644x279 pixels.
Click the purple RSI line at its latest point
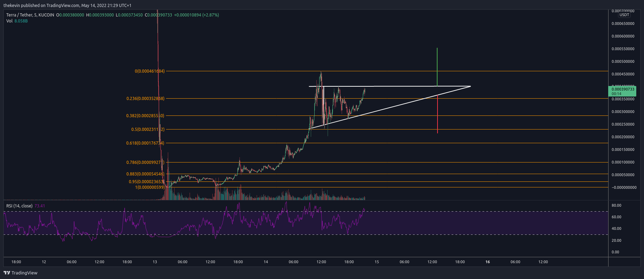pyautogui.click(x=364, y=210)
